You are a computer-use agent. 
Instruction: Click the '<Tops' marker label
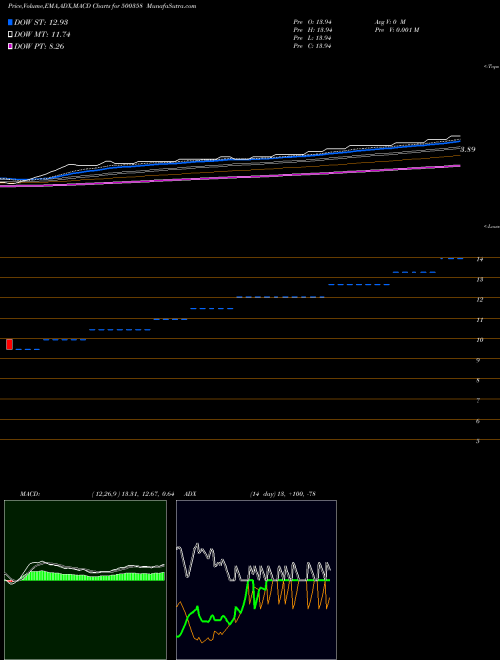point(492,67)
